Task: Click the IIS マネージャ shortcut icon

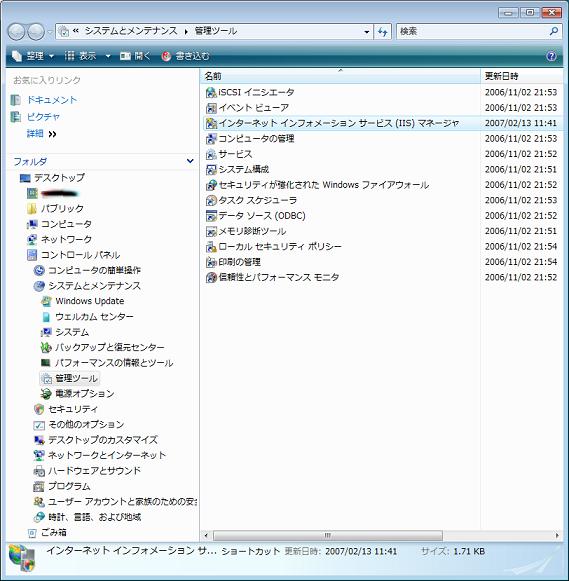Action: [x=211, y=123]
